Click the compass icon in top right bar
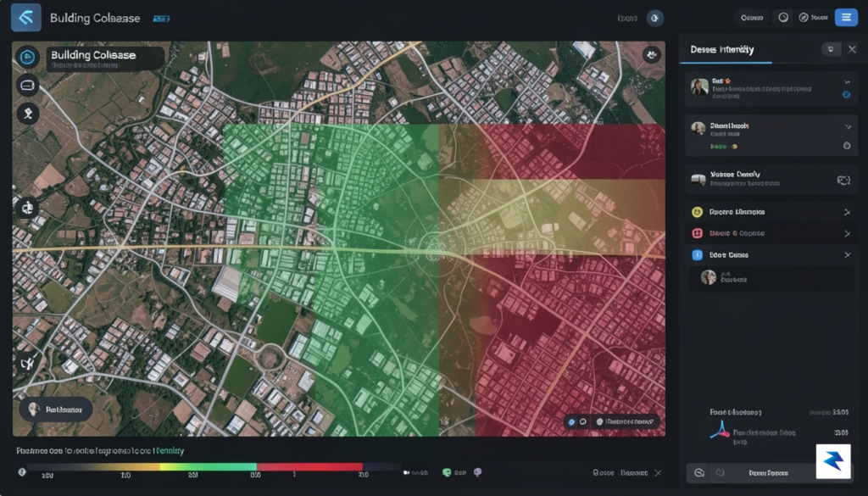 tap(804, 18)
